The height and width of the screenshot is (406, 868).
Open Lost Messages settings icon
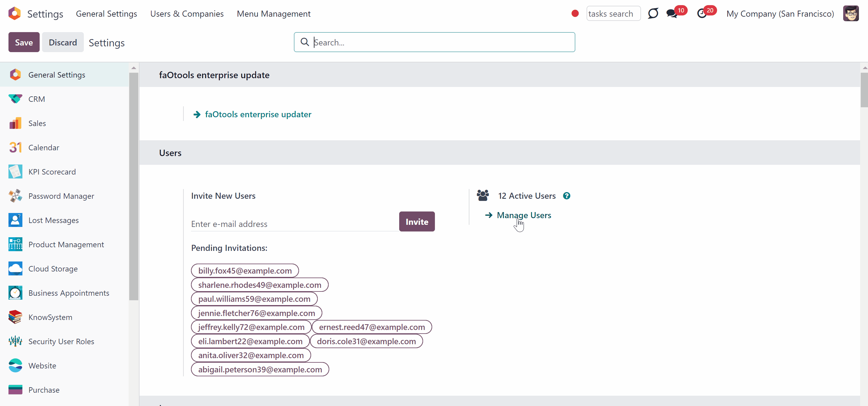click(15, 220)
